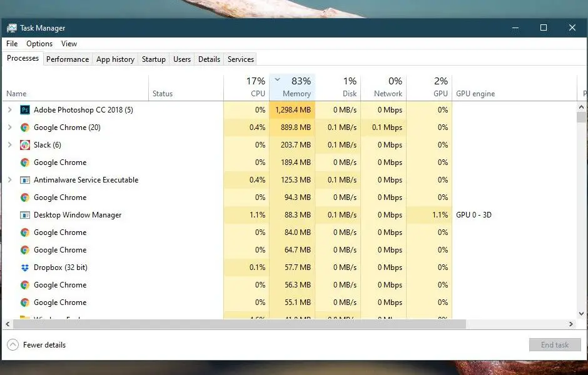Open the File menu

tap(12, 44)
